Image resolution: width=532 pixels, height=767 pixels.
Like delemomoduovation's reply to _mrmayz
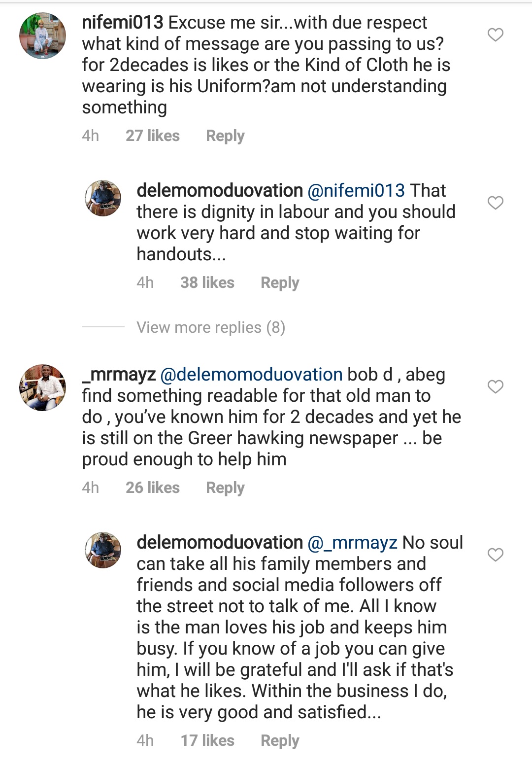point(495,555)
